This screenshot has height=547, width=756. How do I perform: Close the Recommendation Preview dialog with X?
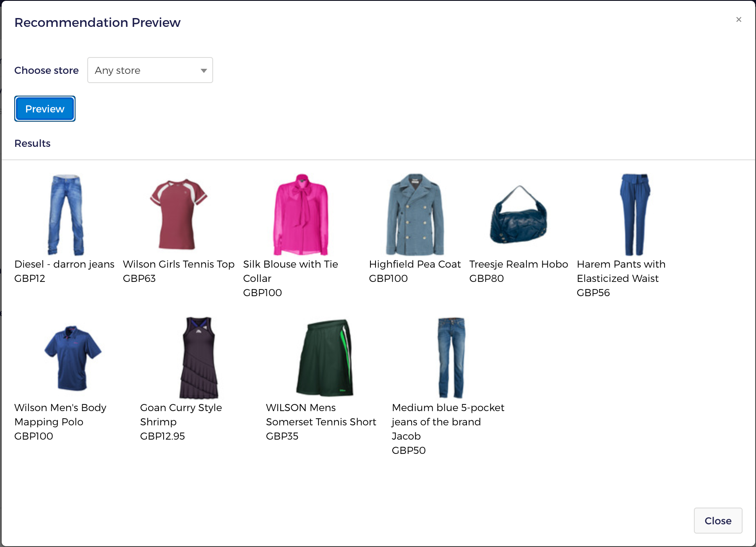739,20
